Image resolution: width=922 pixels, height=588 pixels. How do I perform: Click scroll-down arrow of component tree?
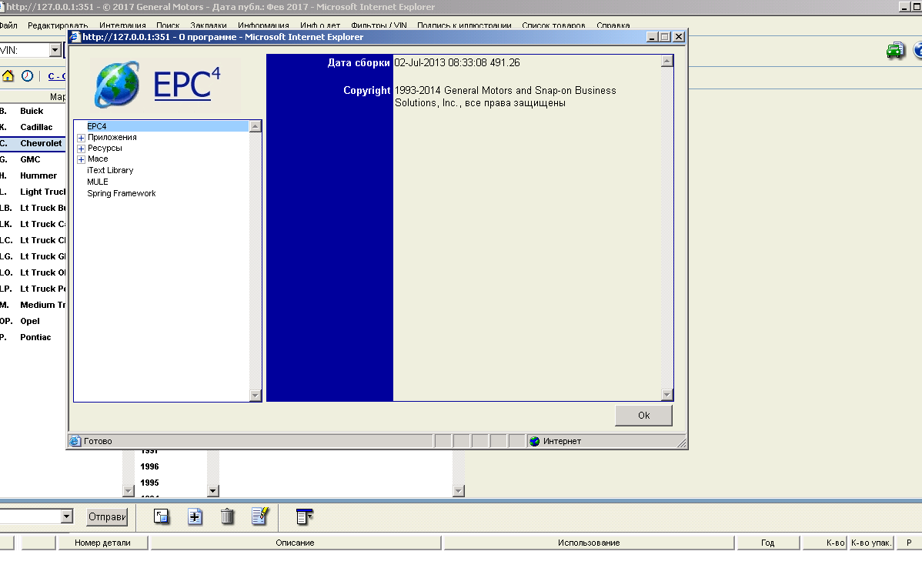click(256, 396)
